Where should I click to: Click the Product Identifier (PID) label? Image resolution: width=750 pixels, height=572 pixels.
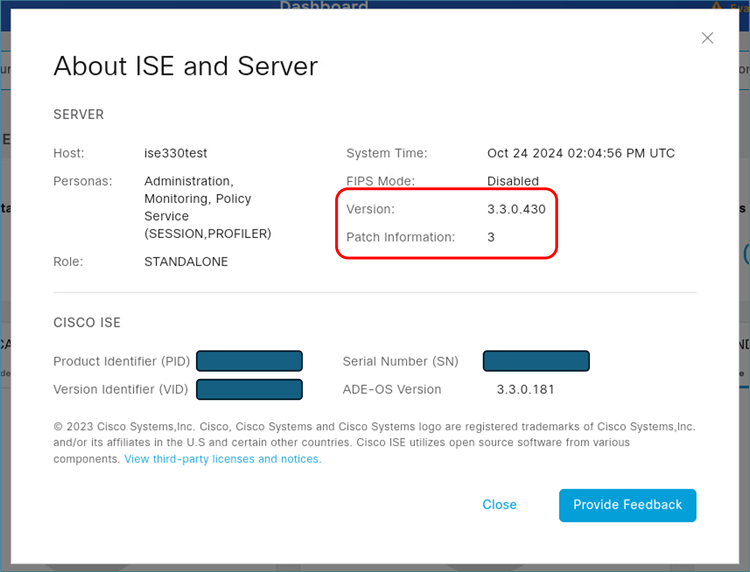(121, 361)
